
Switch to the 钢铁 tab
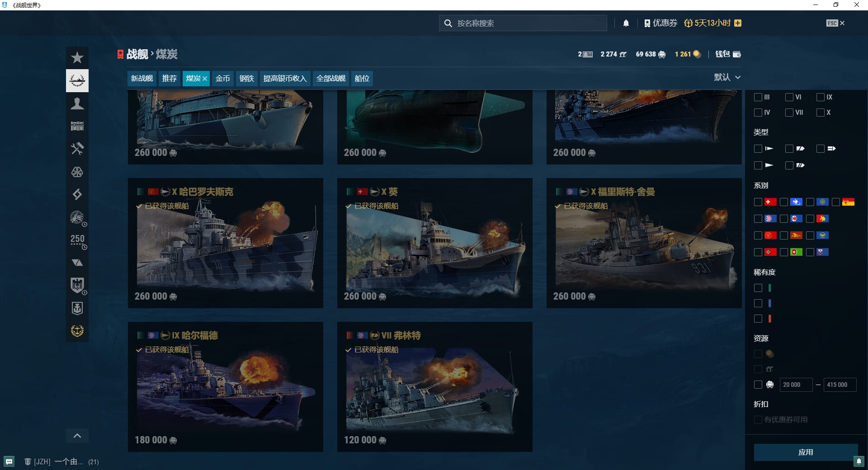[x=246, y=79]
